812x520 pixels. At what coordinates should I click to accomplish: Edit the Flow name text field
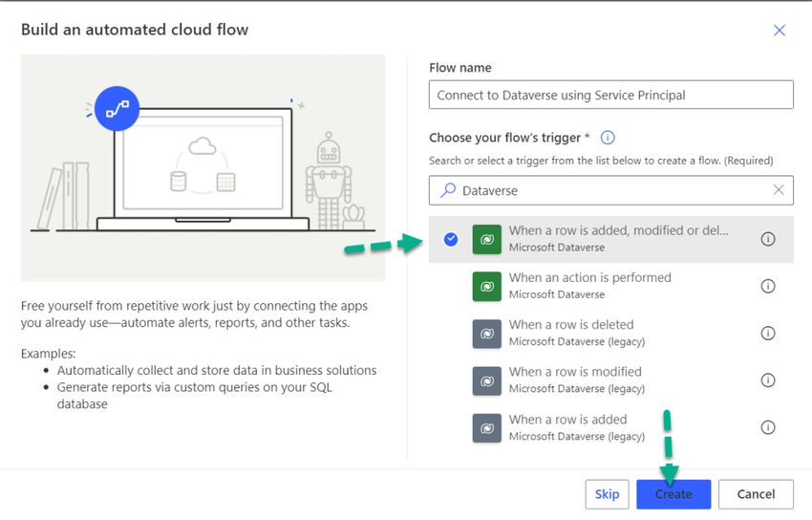click(611, 95)
